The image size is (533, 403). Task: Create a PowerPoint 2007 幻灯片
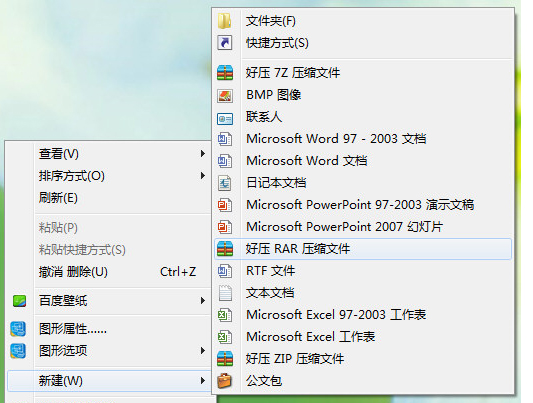(x=363, y=227)
